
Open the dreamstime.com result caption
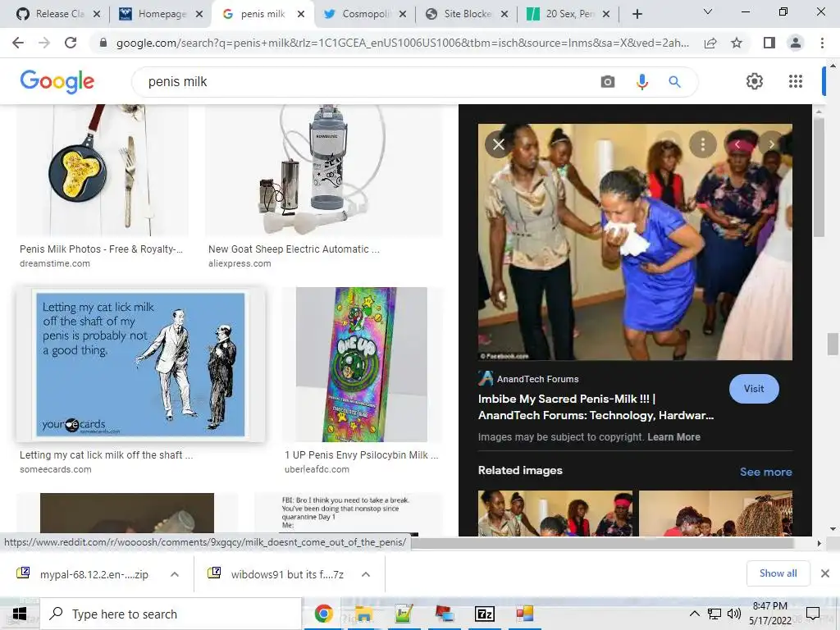click(101, 256)
